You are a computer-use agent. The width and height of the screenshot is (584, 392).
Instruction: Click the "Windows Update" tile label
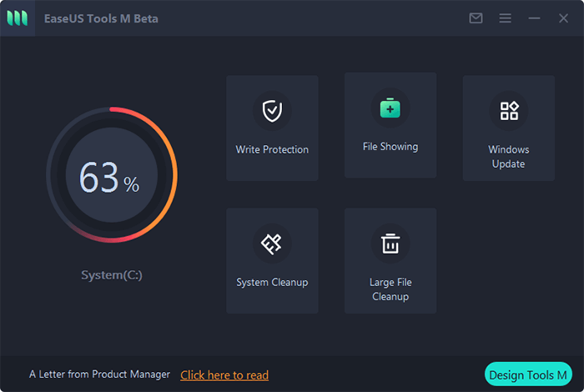(x=509, y=157)
